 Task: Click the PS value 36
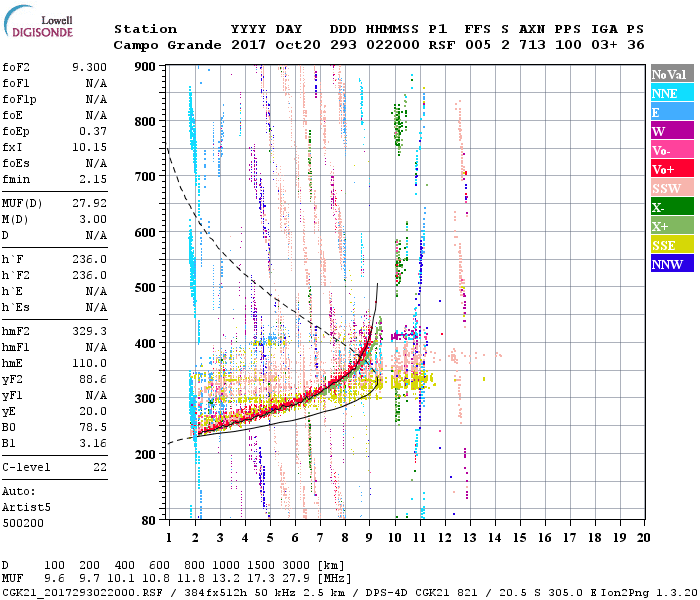[x=635, y=45]
